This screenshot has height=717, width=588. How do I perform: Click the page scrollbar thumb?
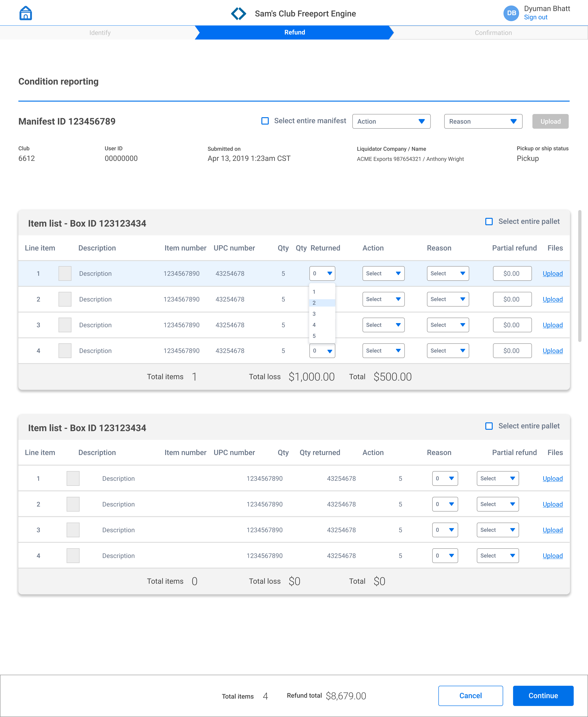coord(580,276)
